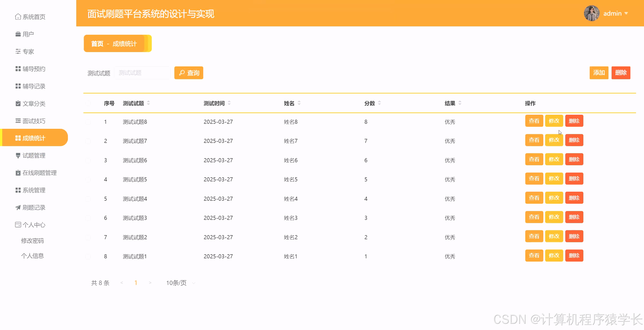
Task: Select the 专家 filter icon in sidebar
Action: [18, 51]
